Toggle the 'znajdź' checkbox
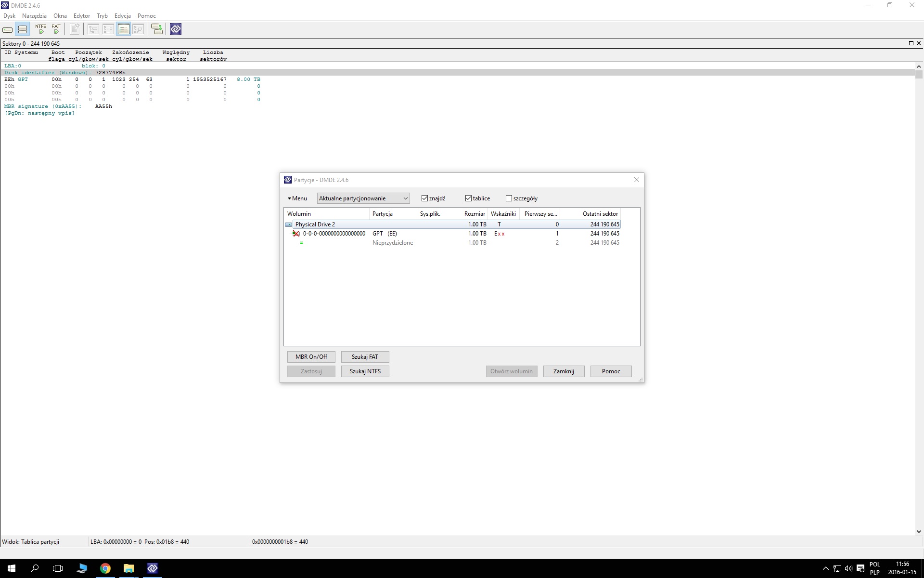This screenshot has width=924, height=578. tap(424, 198)
